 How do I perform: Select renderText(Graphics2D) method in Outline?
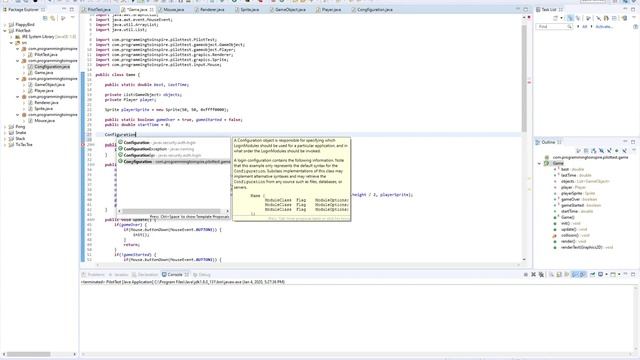pos(587,247)
